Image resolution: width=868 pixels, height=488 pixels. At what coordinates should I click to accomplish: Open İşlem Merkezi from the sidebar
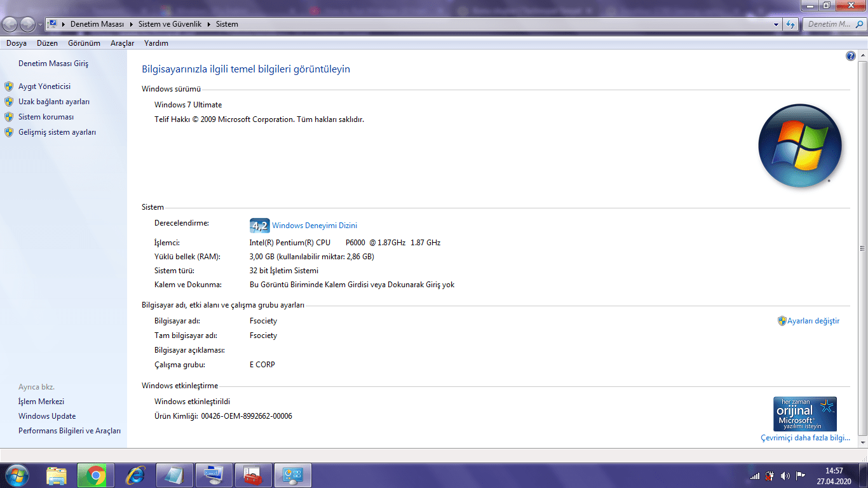[x=41, y=402]
